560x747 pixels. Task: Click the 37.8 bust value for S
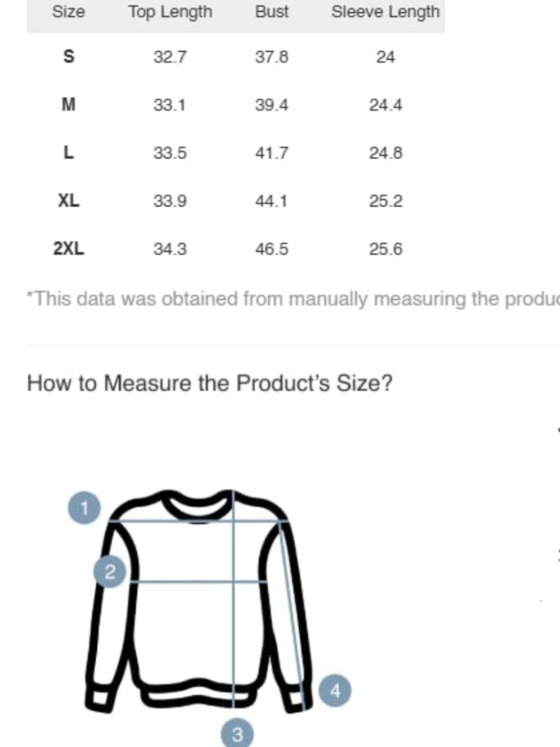(272, 57)
